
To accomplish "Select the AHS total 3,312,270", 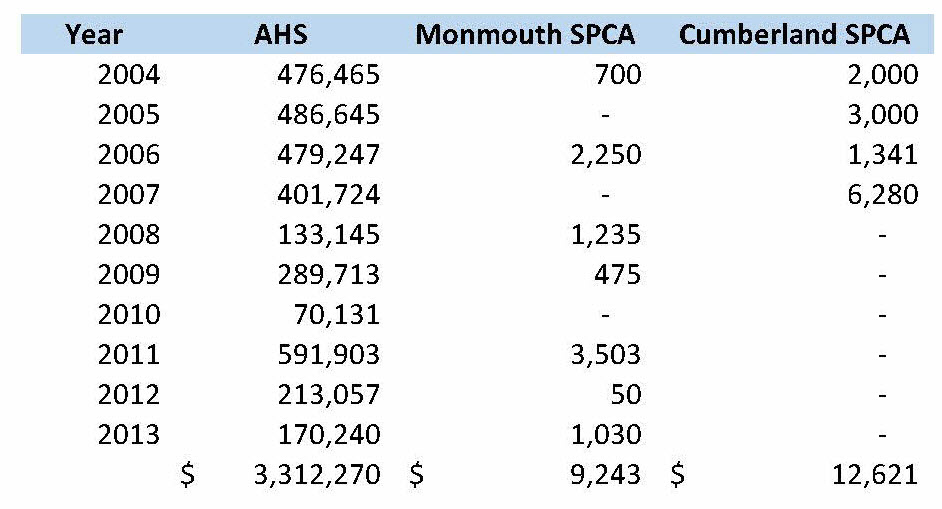I will tap(317, 474).
